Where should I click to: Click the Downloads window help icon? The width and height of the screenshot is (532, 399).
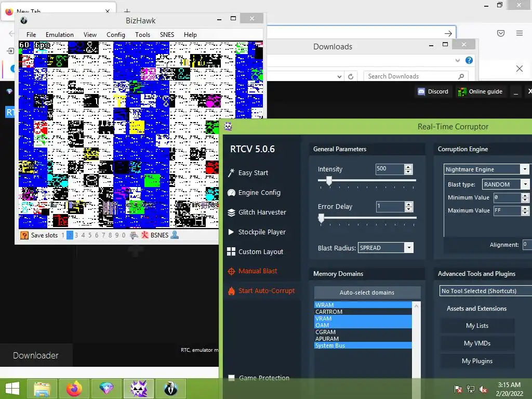[x=469, y=60]
